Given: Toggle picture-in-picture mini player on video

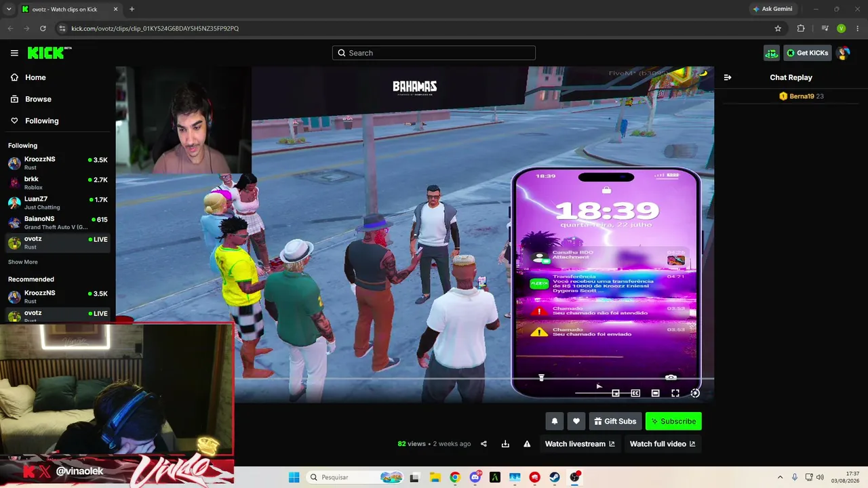Looking at the screenshot, I should [x=616, y=393].
